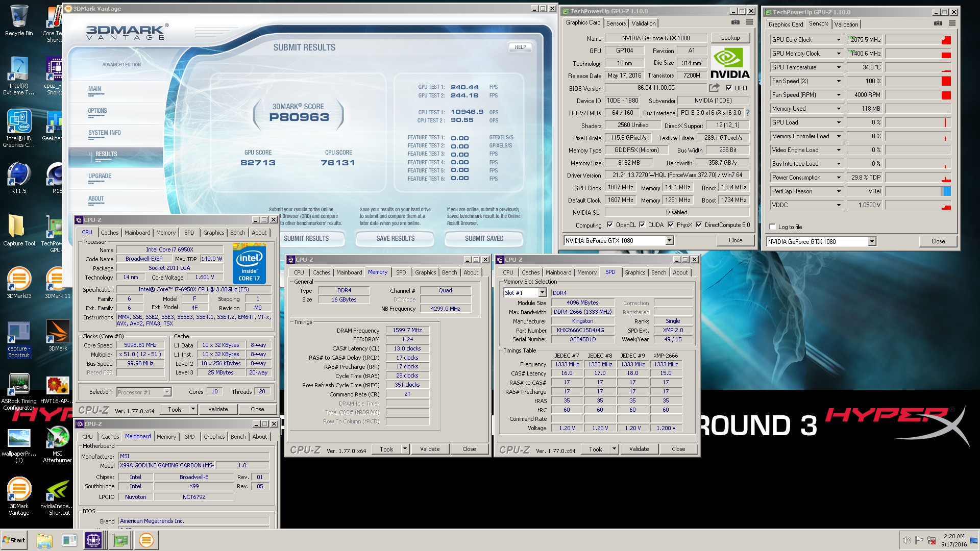Click the taskbar clock showing 2:20 AM

pos(953,540)
